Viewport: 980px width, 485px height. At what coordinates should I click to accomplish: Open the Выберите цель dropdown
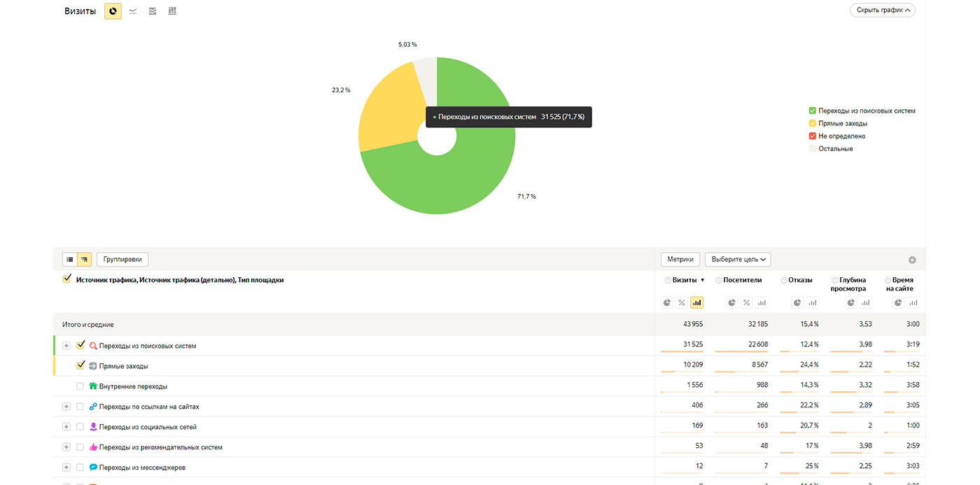(738, 260)
